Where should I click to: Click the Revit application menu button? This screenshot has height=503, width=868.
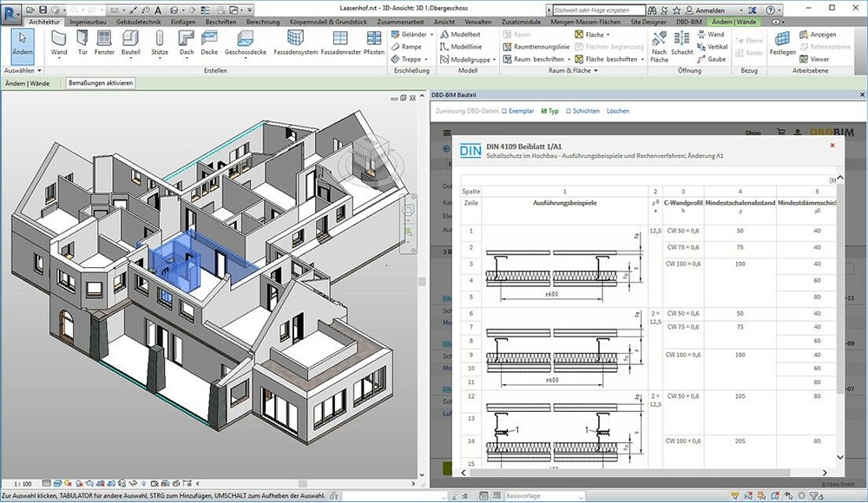(x=10, y=13)
